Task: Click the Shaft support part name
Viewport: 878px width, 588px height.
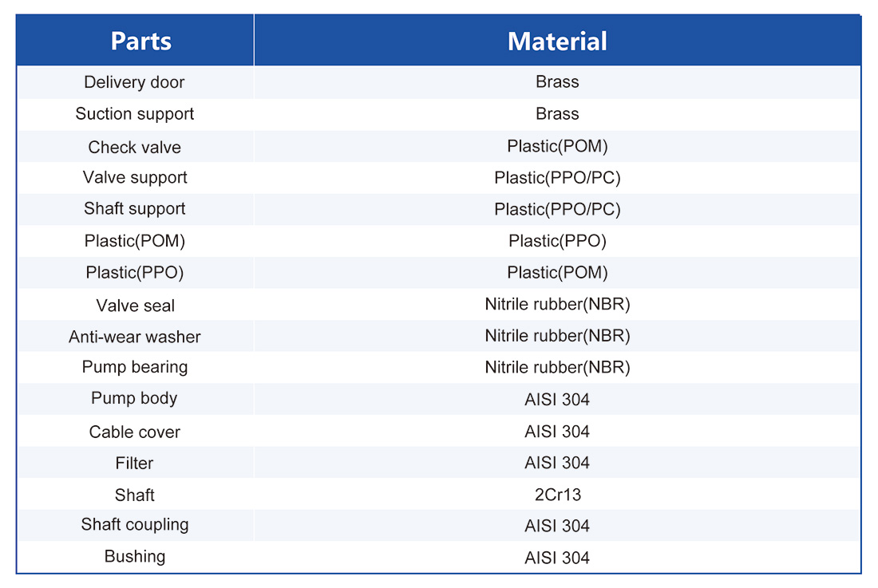Action: 134,209
